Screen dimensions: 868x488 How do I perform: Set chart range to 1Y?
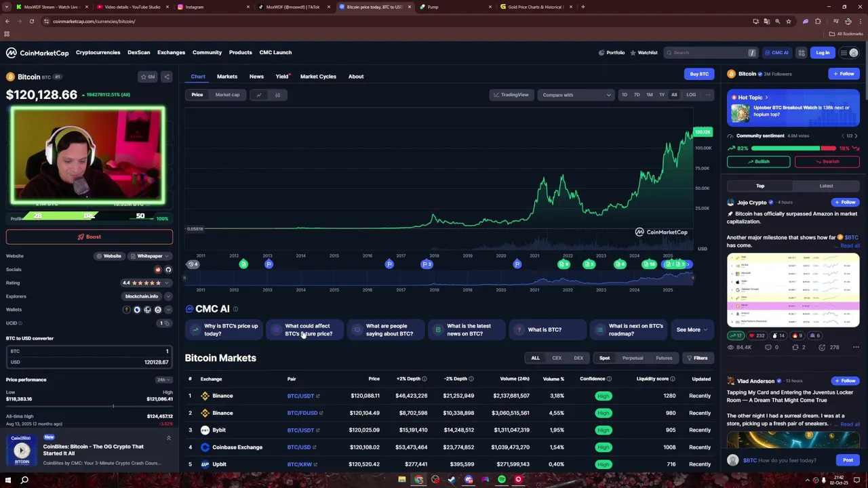662,95
